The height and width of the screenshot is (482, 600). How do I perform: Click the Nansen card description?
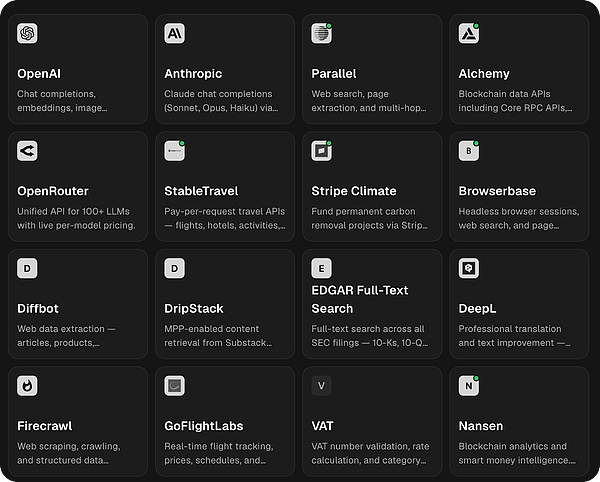pos(517,453)
